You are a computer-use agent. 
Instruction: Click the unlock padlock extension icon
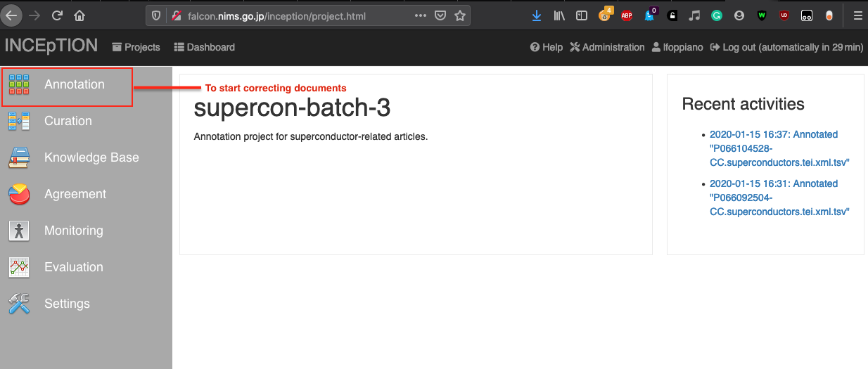pyautogui.click(x=672, y=15)
